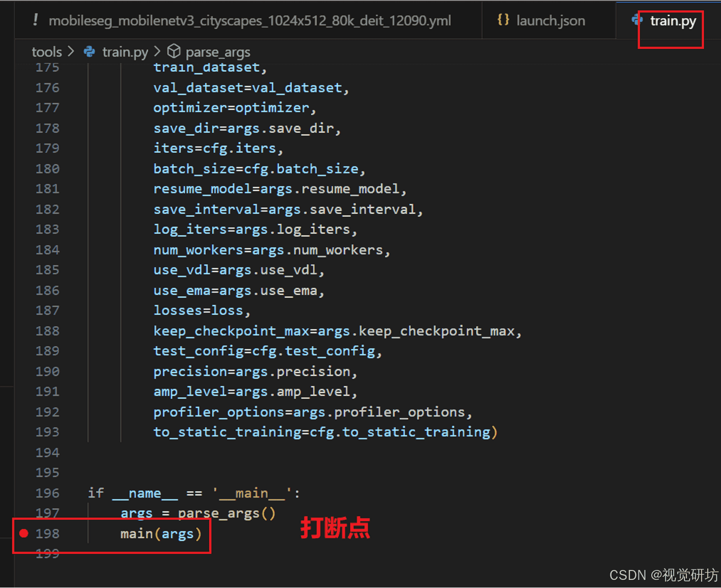Click the curly braces icon beside launch.json
The height and width of the screenshot is (588, 721).
pyautogui.click(x=503, y=20)
